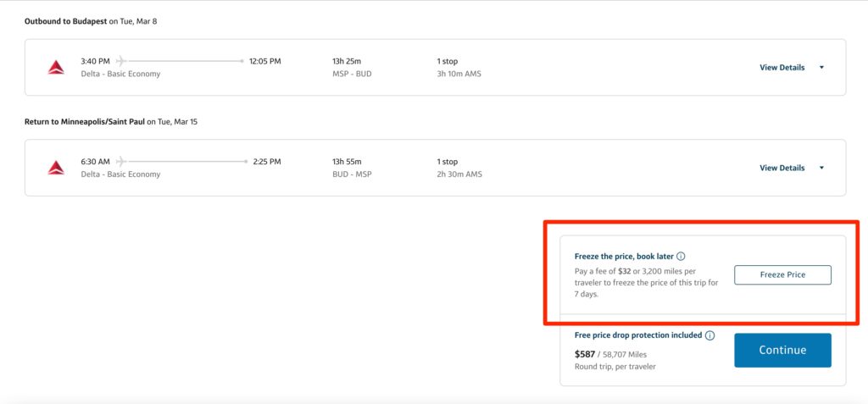This screenshot has height=404, width=868.
Task: Open the info icon beside Free price drop protection
Action: [709, 335]
